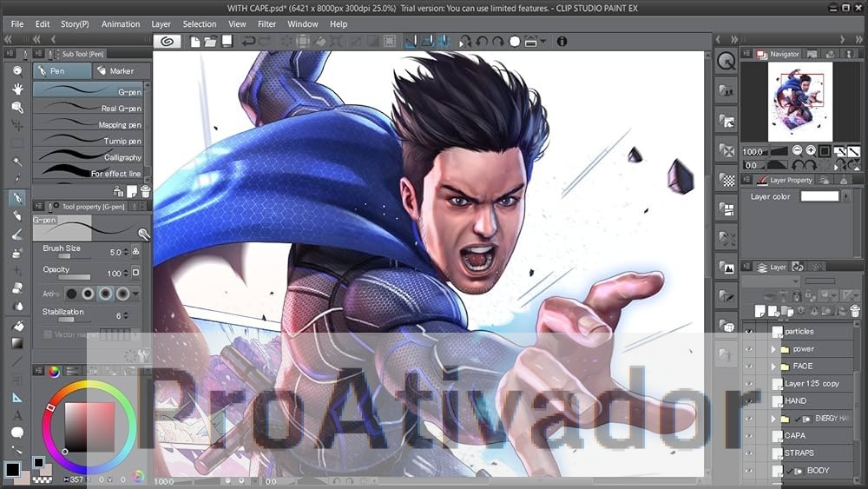The height and width of the screenshot is (489, 868).
Task: Open the File menu
Action: click(x=17, y=23)
